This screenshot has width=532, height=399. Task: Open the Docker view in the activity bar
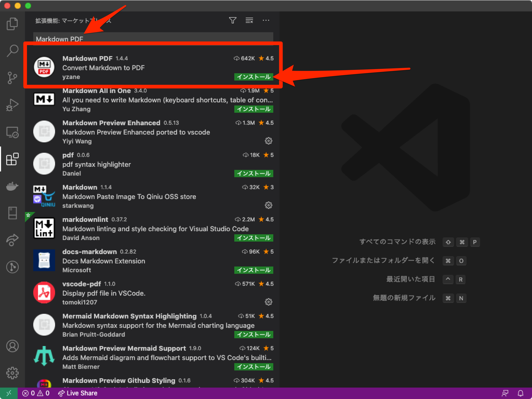click(12, 186)
